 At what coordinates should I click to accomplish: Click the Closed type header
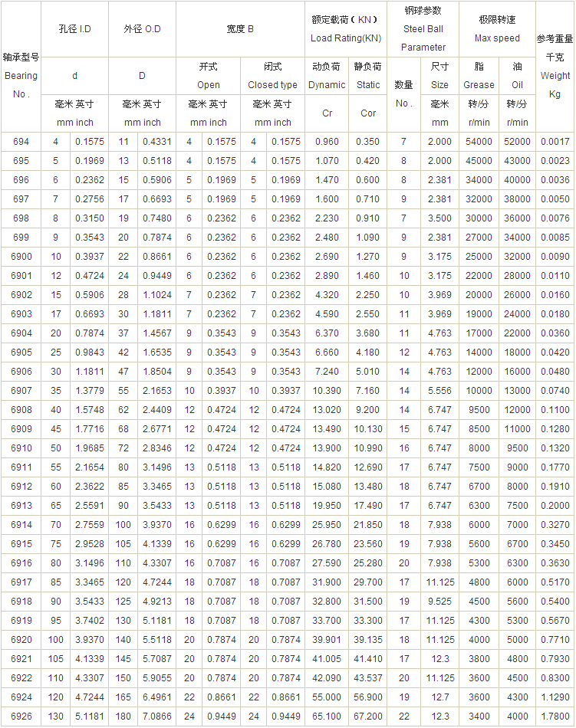[x=273, y=76]
